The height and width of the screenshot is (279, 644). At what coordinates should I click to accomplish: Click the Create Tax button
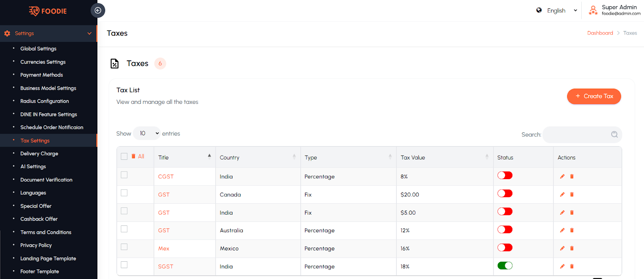[x=594, y=96]
